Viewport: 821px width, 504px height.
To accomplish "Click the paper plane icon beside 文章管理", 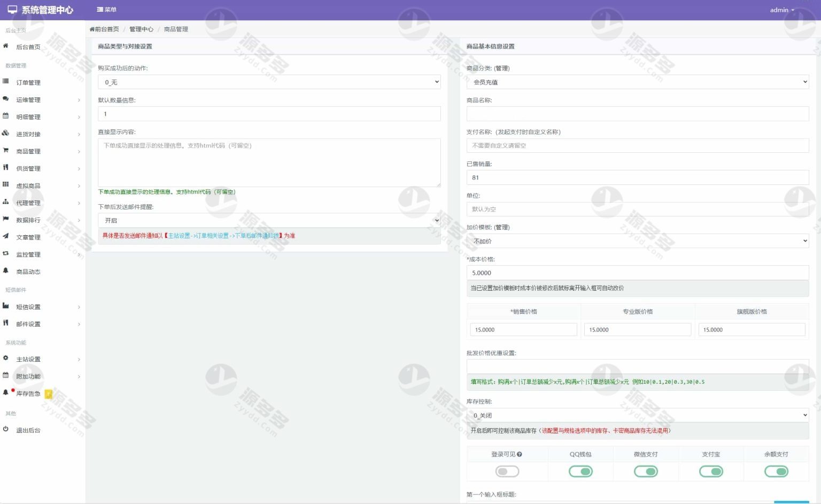I will coord(6,236).
